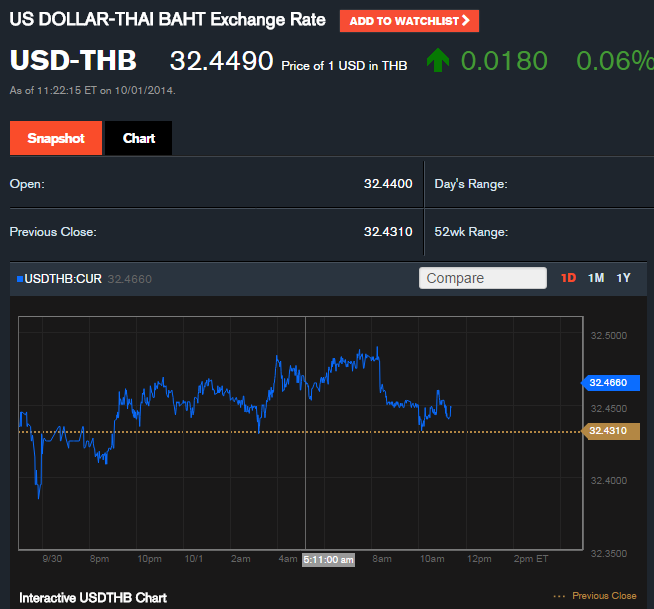Select the 1M chart range
Viewport: 654px width, 609px height.
(x=596, y=278)
